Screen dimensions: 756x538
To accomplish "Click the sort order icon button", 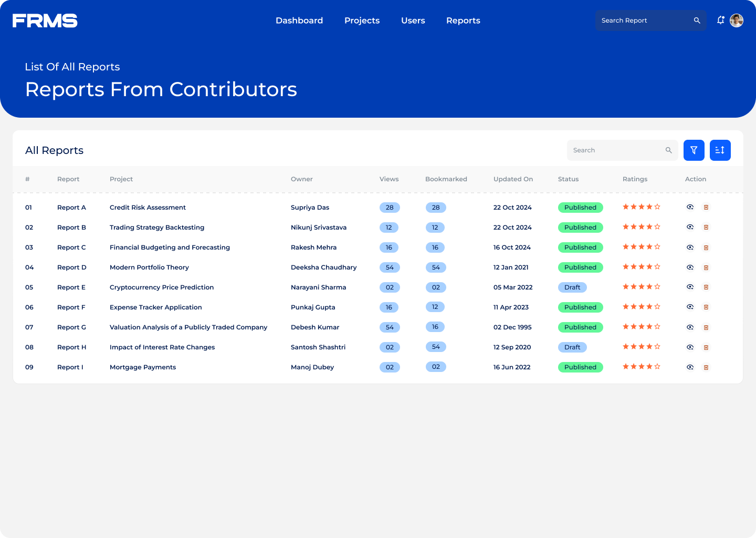I will click(x=720, y=150).
